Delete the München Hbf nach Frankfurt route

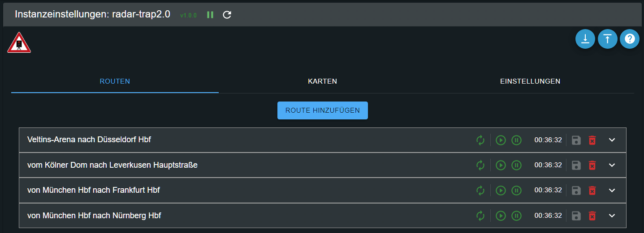pyautogui.click(x=592, y=191)
